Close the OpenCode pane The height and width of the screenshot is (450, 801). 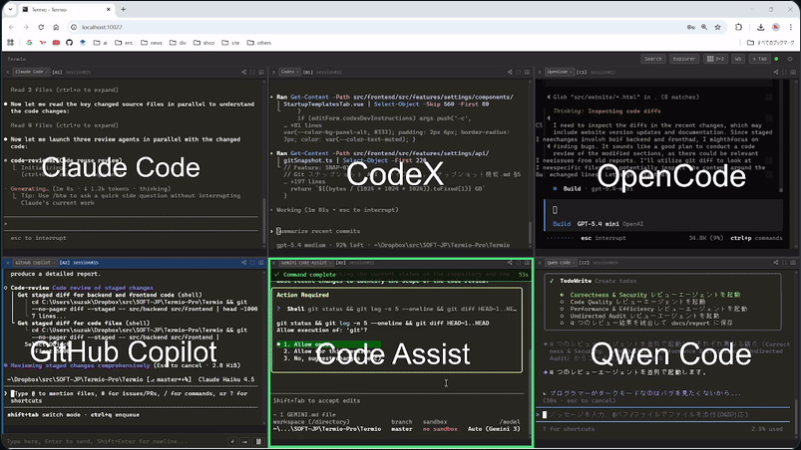coord(539,72)
